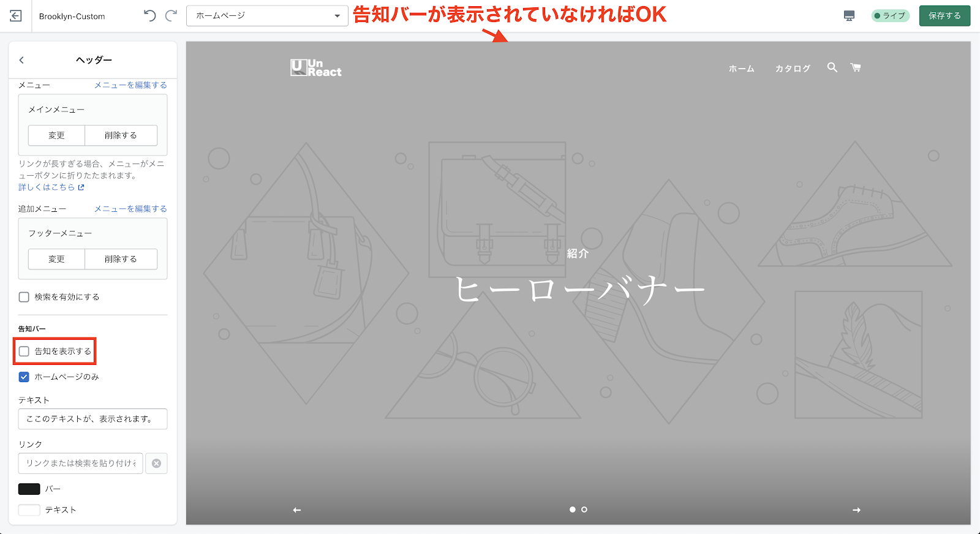Click the exit editor icon at top left
Screen dimensions: 980x534
[x=16, y=16]
